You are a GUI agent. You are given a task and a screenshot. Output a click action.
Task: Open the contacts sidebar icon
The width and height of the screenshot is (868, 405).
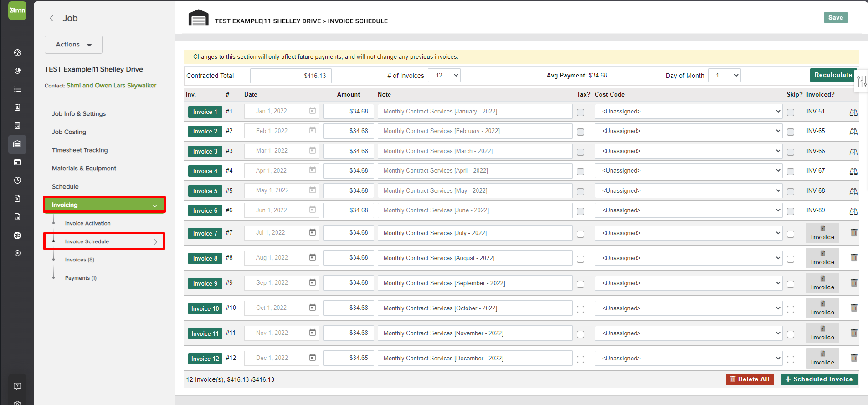[17, 108]
